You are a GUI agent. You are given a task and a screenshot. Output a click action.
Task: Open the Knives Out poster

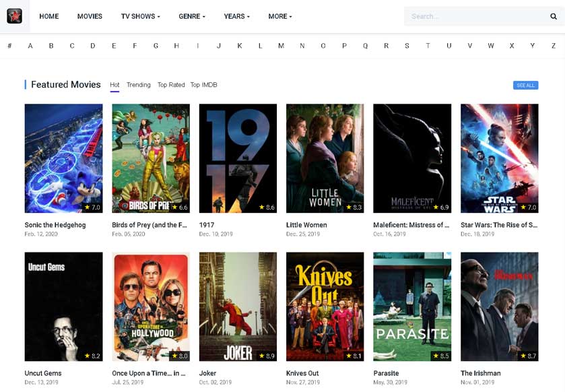tap(325, 306)
